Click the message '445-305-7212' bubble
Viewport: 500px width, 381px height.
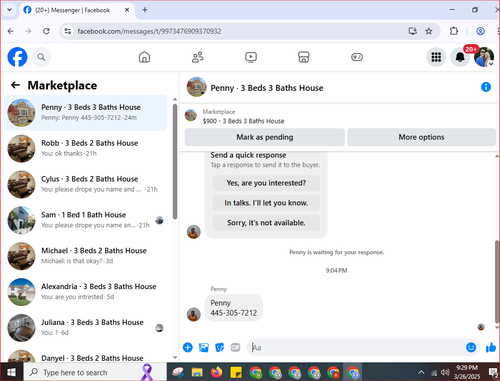coord(234,308)
